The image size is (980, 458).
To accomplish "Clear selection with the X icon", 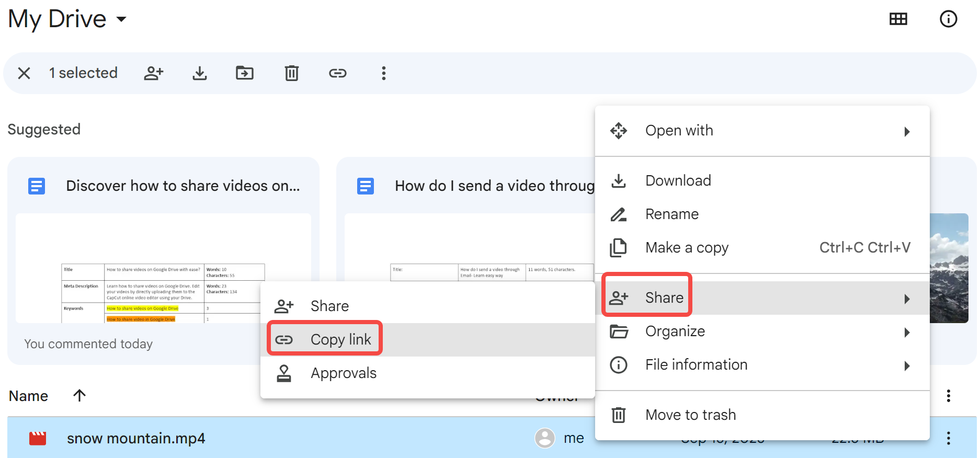I will tap(24, 73).
